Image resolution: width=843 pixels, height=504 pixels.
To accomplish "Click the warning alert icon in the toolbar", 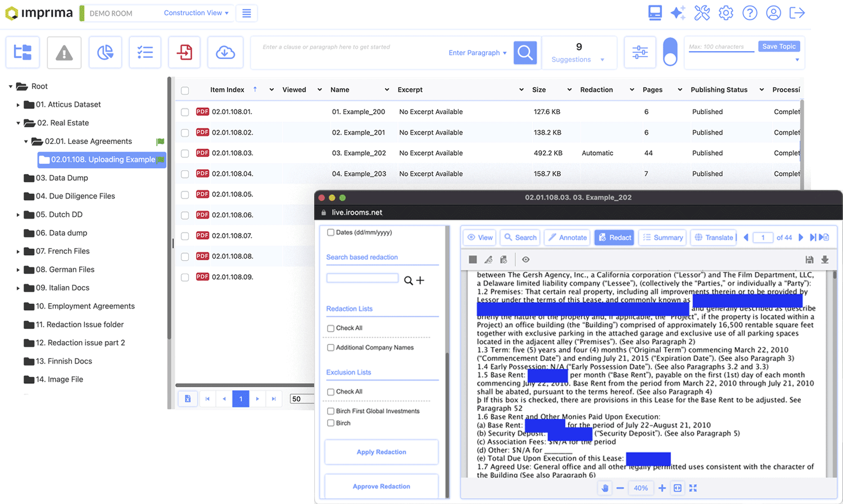I will (64, 52).
